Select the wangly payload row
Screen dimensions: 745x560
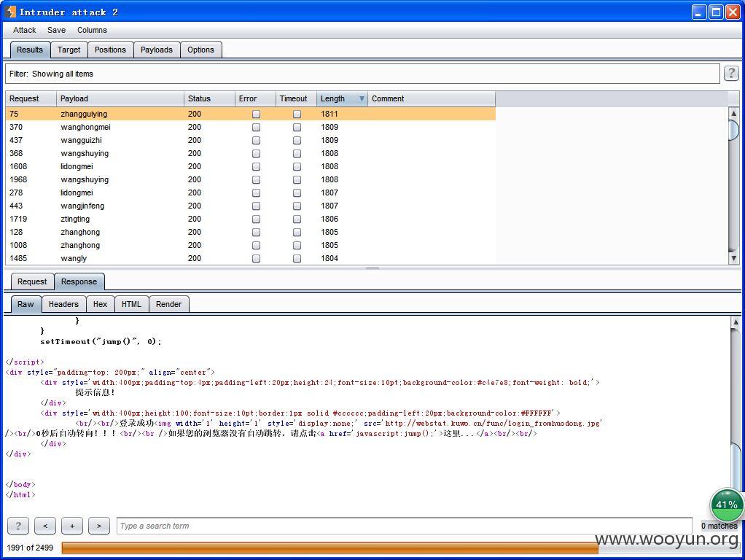pos(250,258)
